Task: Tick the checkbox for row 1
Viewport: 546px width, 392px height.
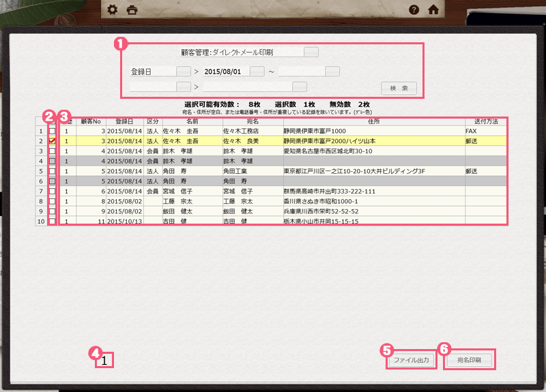Action: 52,130
